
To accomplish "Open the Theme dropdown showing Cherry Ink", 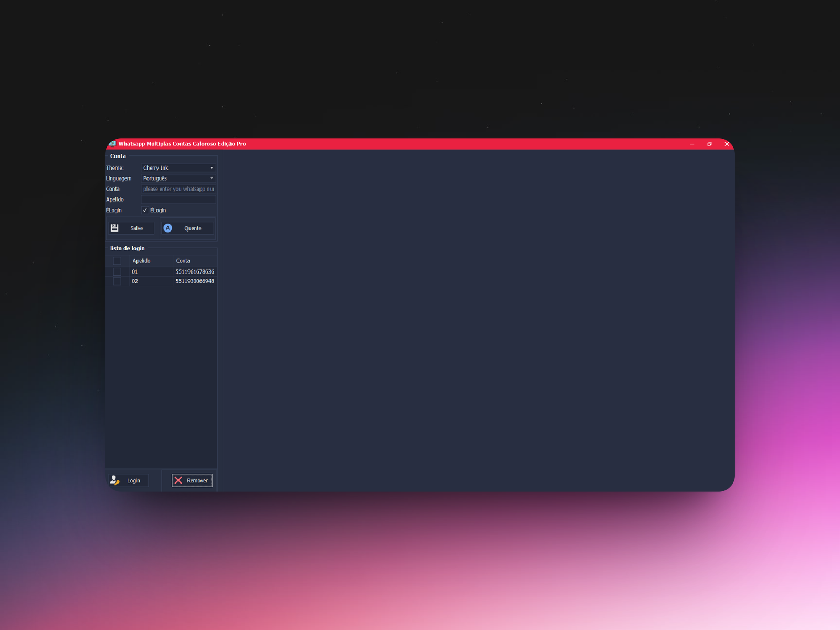I will point(178,168).
